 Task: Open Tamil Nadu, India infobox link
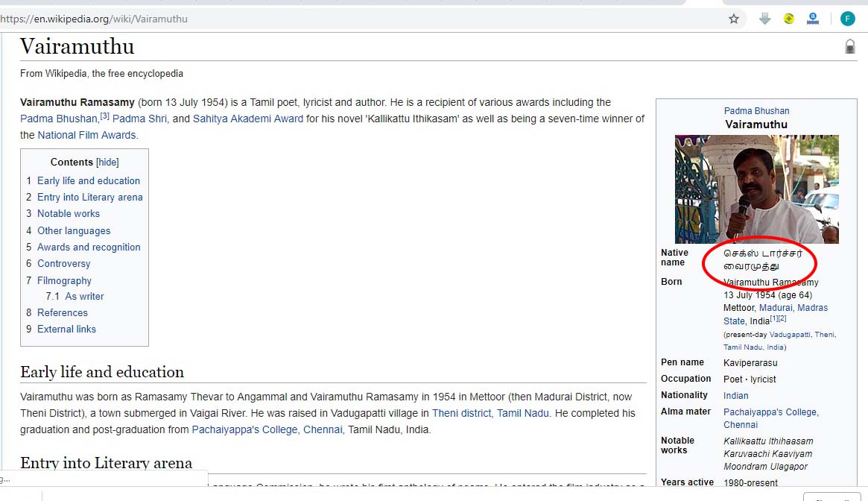[753, 347]
